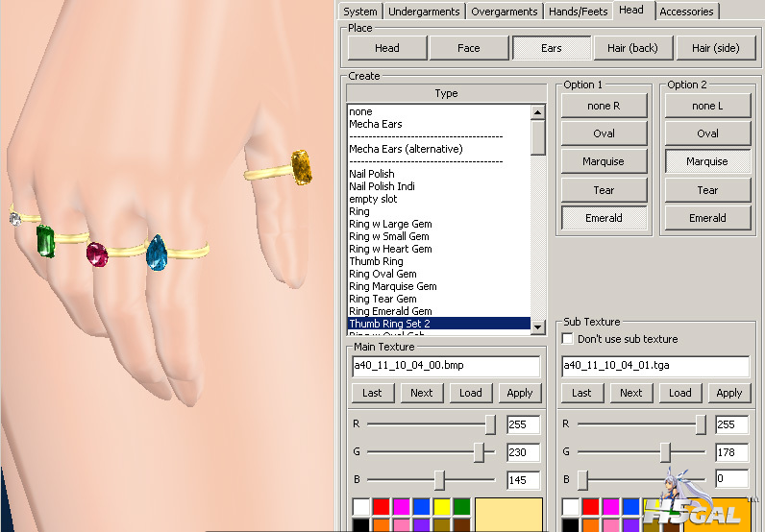Open the Accessories tab
The height and width of the screenshot is (532, 765).
pyautogui.click(x=686, y=12)
